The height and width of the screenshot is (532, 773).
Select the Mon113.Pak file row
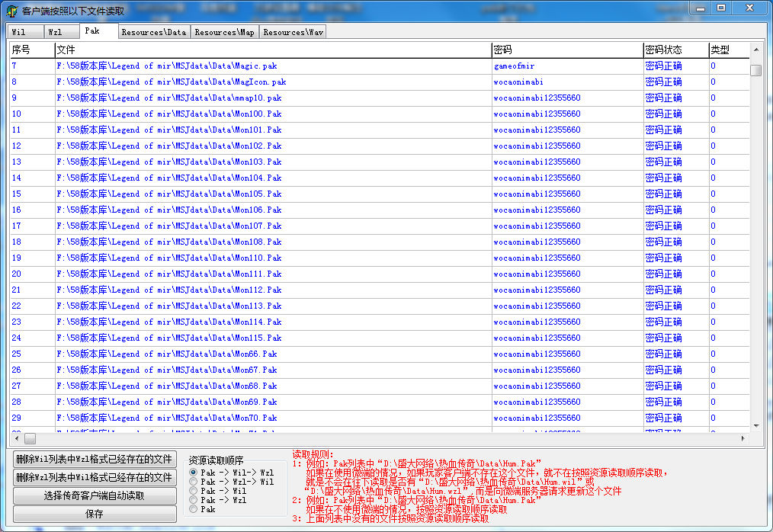click(x=380, y=306)
